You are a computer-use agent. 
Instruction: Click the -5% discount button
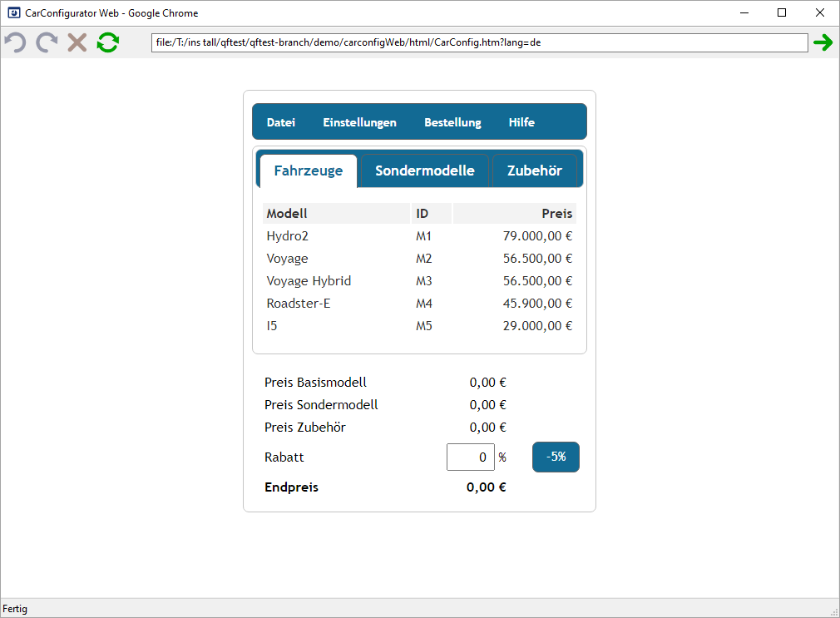click(556, 457)
